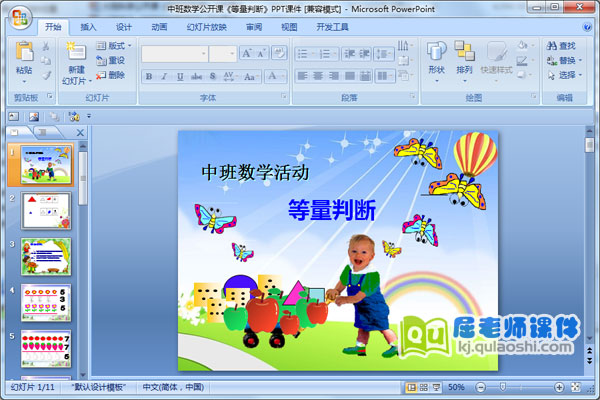Click Increase List Level icon
This screenshot has width=600, height=400.
coord(364,54)
